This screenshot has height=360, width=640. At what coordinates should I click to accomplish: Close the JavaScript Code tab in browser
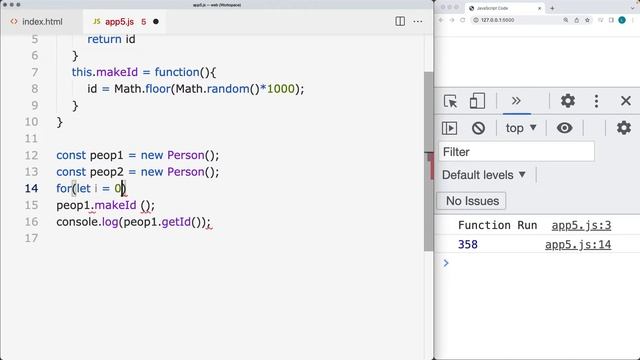tap(539, 8)
